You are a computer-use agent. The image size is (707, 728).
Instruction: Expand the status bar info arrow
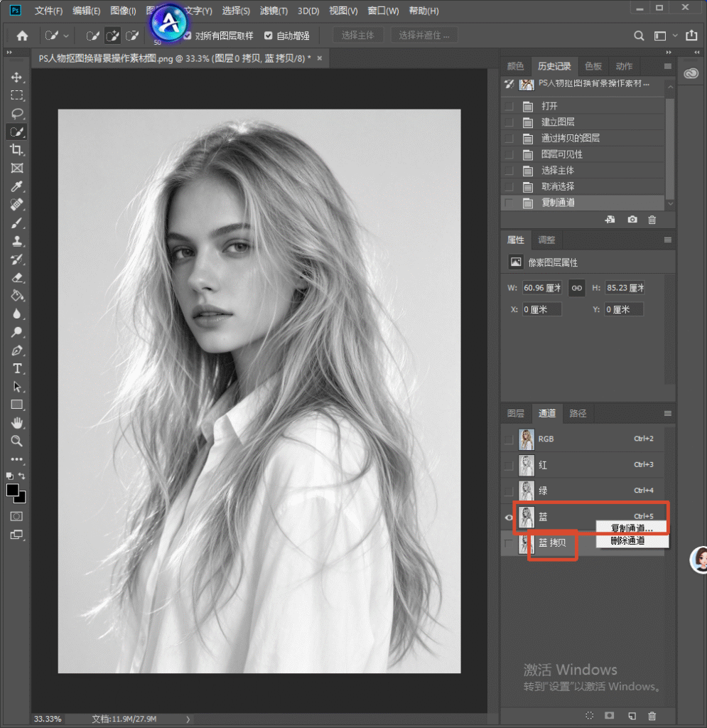(x=188, y=719)
